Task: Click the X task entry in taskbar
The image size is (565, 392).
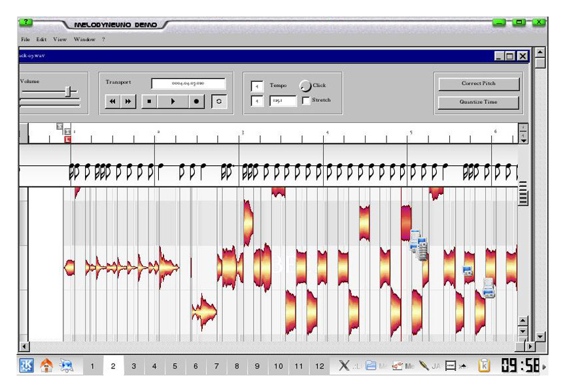Action: [349, 366]
